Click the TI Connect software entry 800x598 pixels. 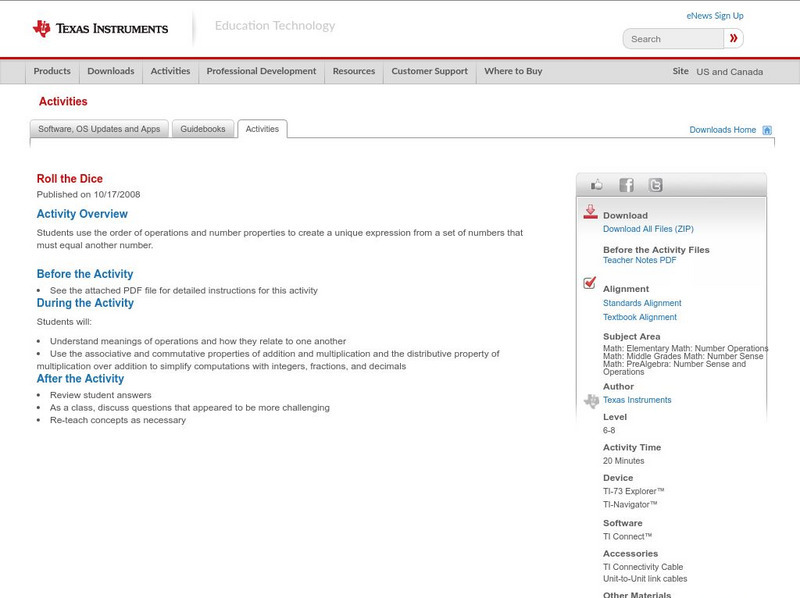pos(628,537)
